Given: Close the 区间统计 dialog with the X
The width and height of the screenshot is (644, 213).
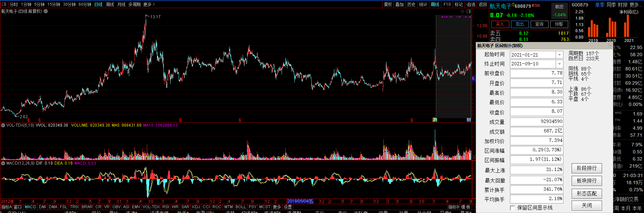Looking at the screenshot, I should point(610,45).
